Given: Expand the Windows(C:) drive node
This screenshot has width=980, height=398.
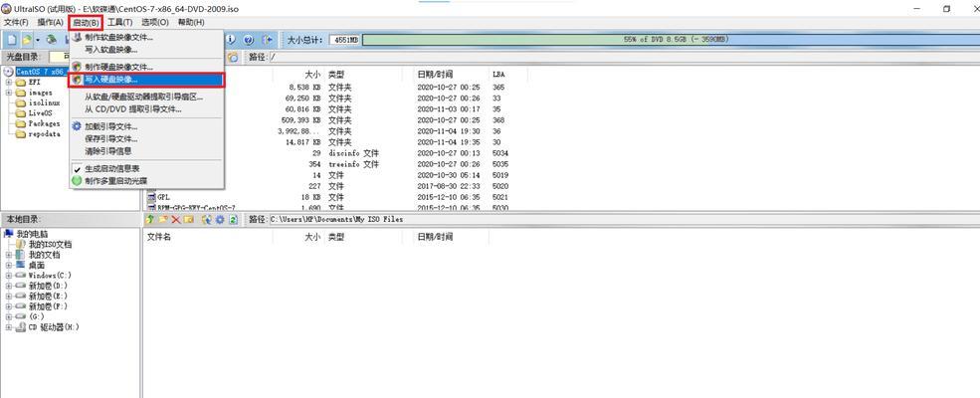Looking at the screenshot, I should (x=9, y=276).
